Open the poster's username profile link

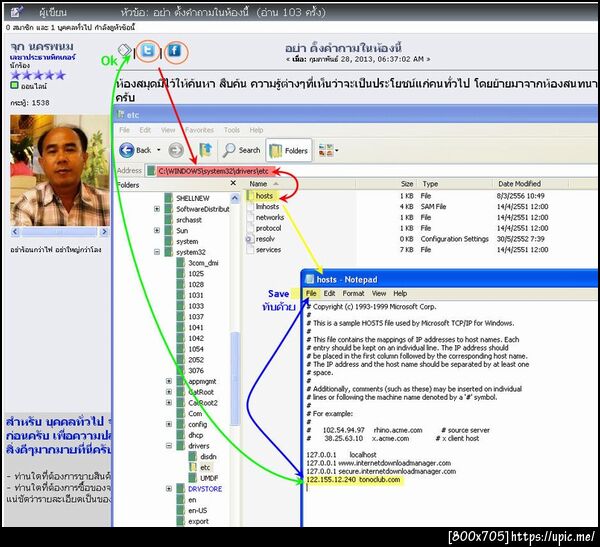pyautogui.click(x=42, y=46)
